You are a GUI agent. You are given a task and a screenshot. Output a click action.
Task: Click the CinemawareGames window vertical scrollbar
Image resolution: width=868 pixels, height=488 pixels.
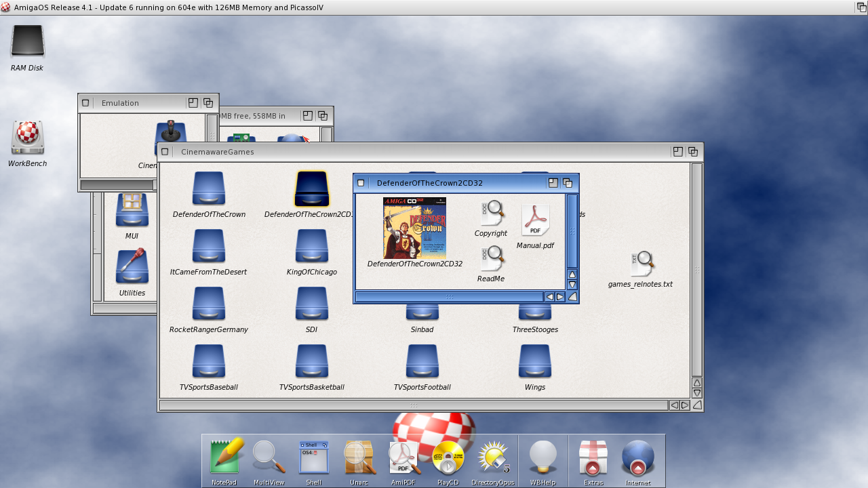point(697,270)
